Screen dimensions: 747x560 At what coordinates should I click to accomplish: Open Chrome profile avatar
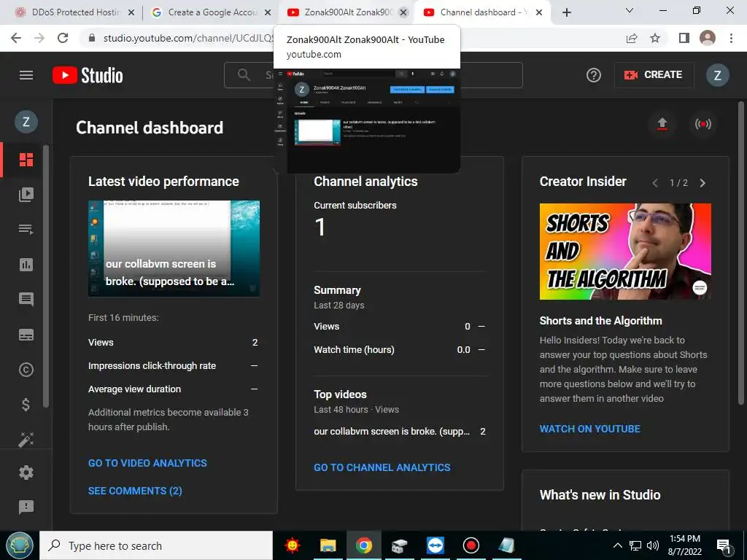[x=708, y=38]
